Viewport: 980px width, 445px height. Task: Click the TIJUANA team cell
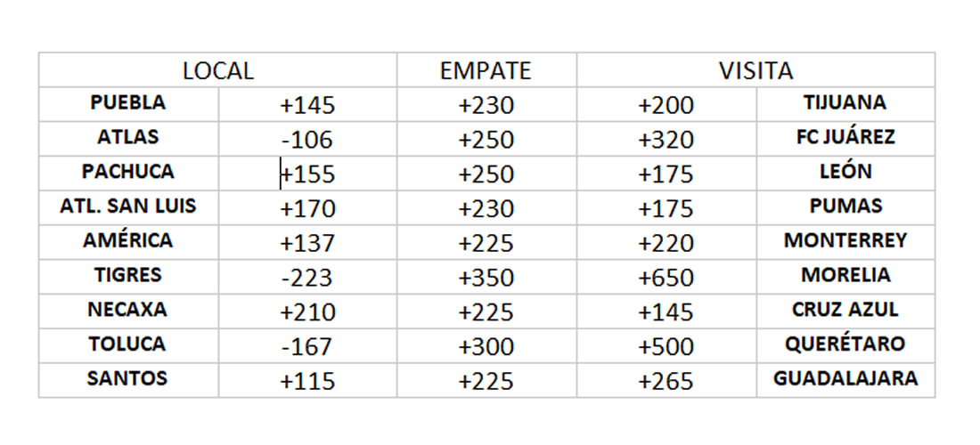click(845, 103)
